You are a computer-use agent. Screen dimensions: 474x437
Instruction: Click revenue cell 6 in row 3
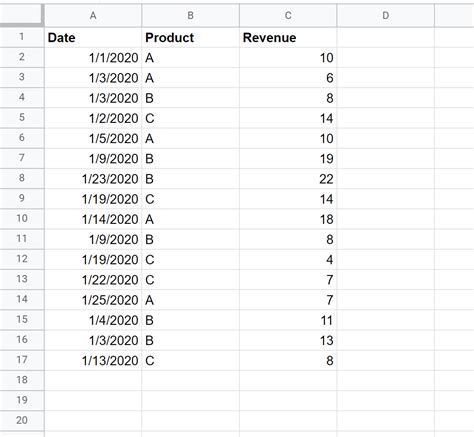[x=288, y=78]
